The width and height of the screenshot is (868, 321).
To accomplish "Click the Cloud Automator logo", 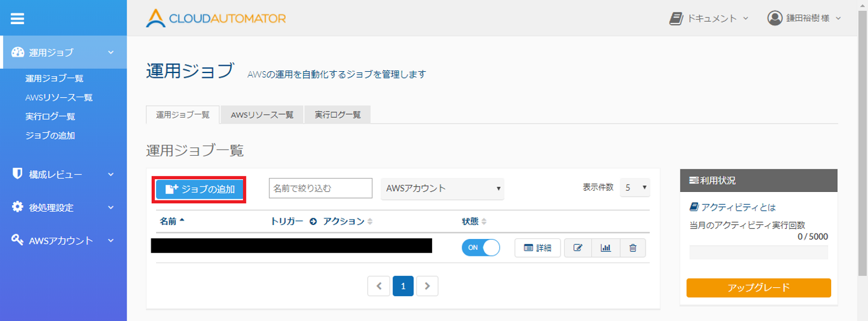I will [216, 18].
